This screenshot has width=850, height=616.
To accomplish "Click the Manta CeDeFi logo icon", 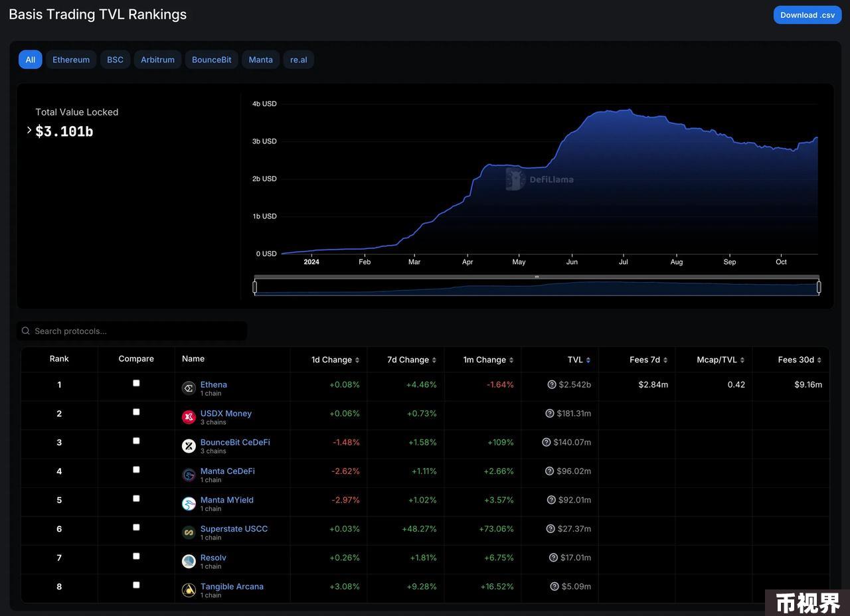I will click(189, 475).
